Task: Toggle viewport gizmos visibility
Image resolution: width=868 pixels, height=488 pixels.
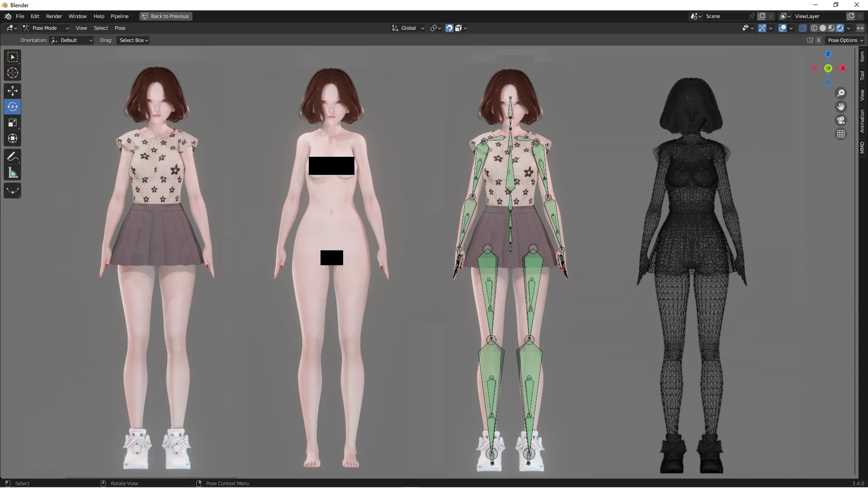Action: pyautogui.click(x=762, y=28)
